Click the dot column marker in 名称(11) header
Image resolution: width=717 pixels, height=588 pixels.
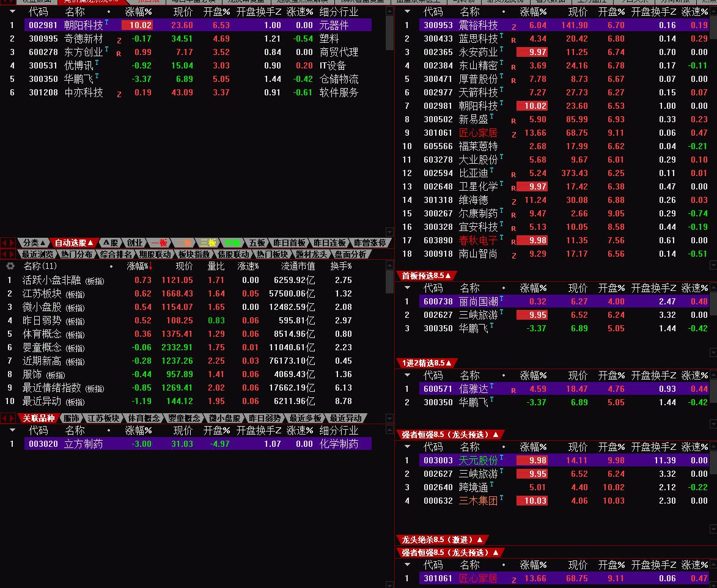[x=111, y=266]
